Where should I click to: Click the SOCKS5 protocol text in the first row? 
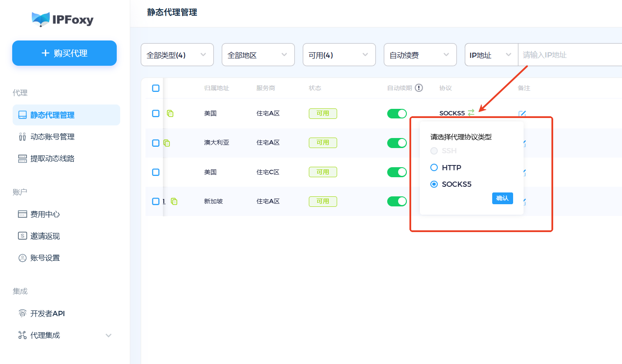point(452,113)
